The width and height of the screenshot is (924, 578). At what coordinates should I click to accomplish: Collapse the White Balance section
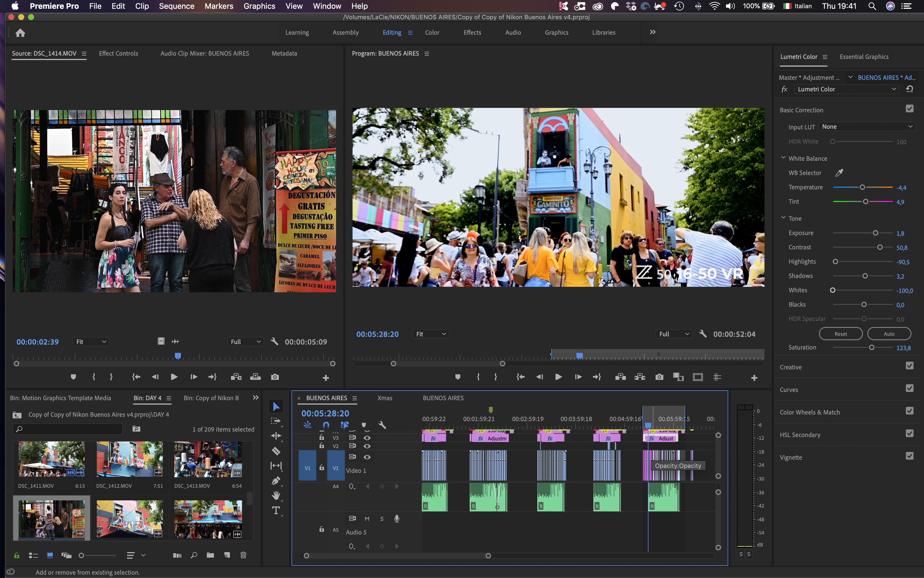point(783,158)
